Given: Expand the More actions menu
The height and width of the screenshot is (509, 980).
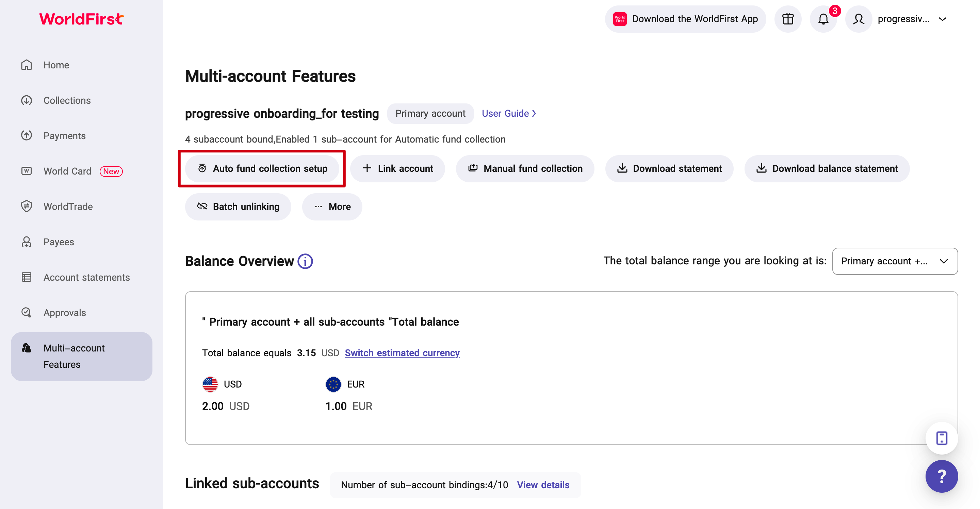Looking at the screenshot, I should pos(332,207).
